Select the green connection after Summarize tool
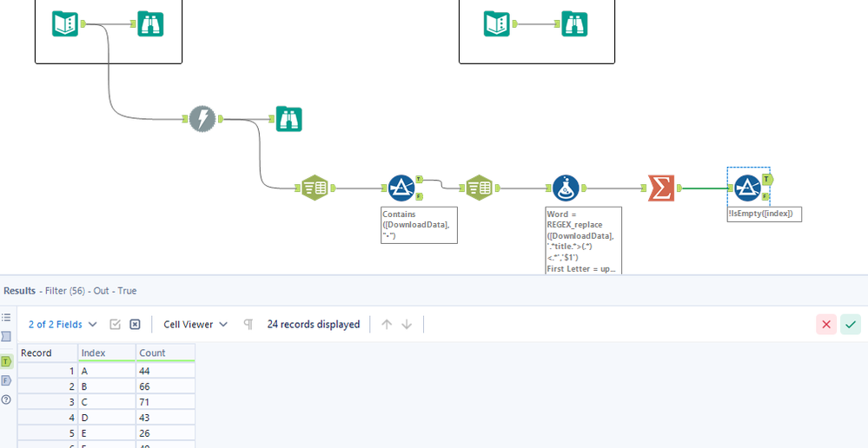The image size is (868, 448). pos(705,188)
